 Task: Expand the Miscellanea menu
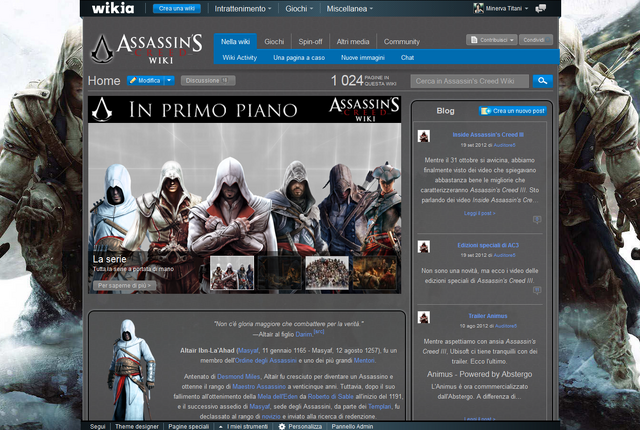[x=349, y=9]
